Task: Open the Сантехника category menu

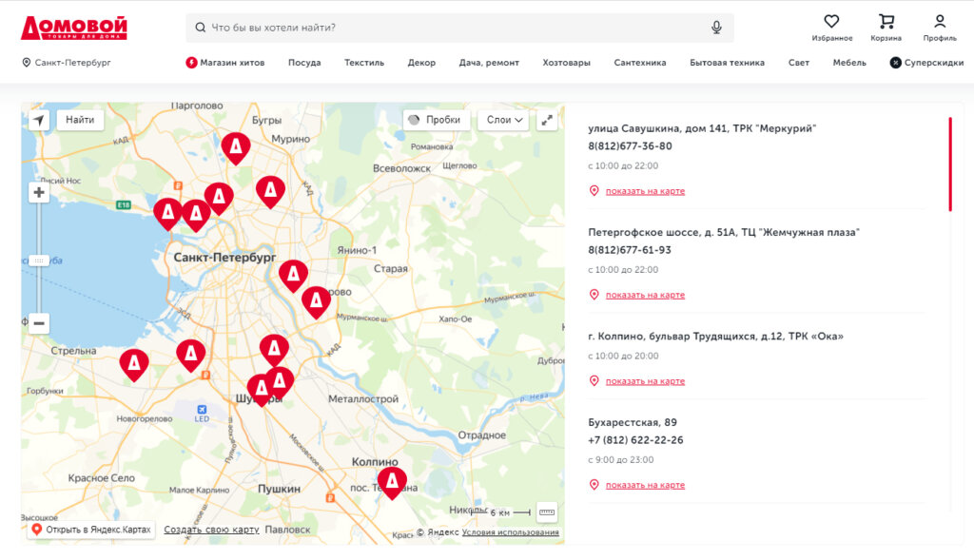Action: [x=640, y=62]
